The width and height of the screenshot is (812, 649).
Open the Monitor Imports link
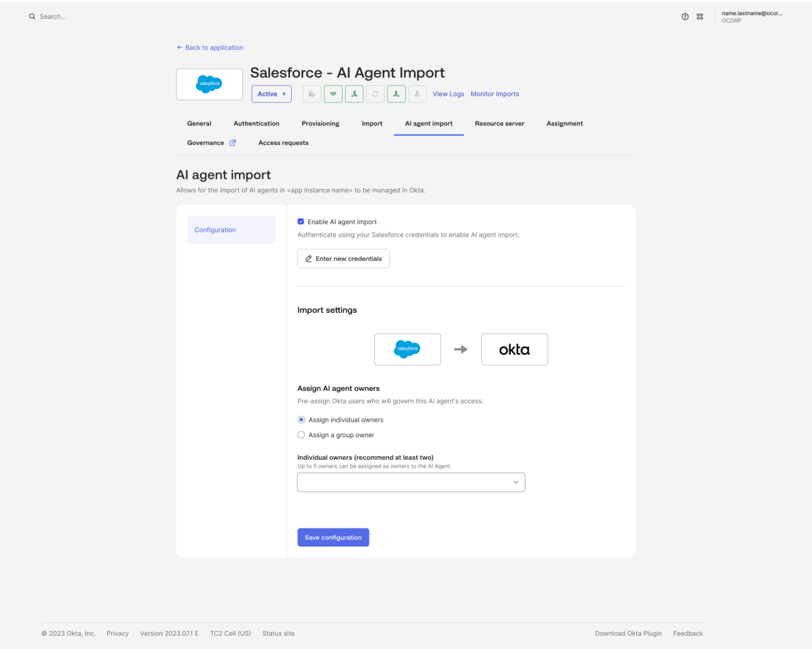[495, 93]
